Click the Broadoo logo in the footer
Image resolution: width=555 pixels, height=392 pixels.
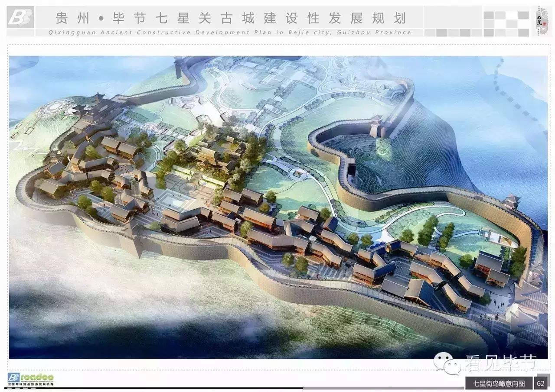[31, 377]
